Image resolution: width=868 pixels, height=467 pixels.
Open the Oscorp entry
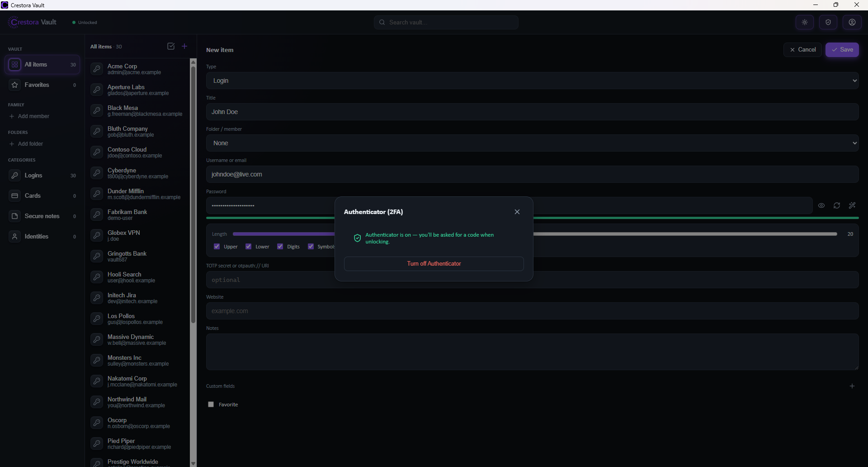click(138, 423)
